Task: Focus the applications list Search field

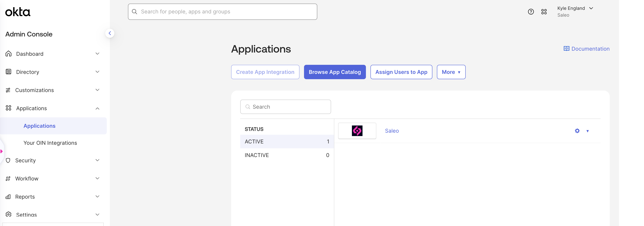Action: pyautogui.click(x=285, y=107)
